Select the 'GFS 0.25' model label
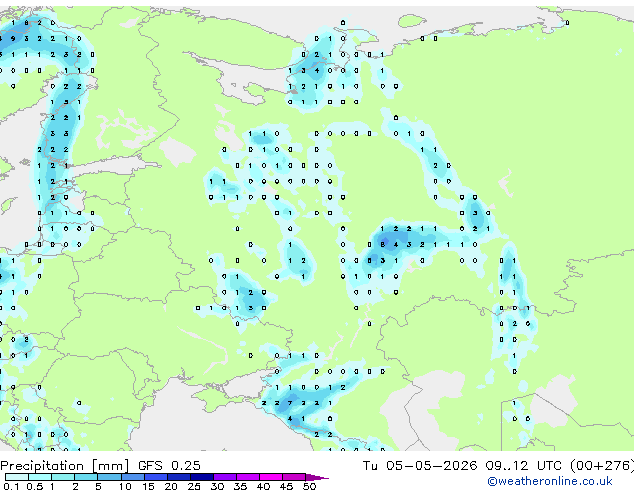 (x=169, y=465)
